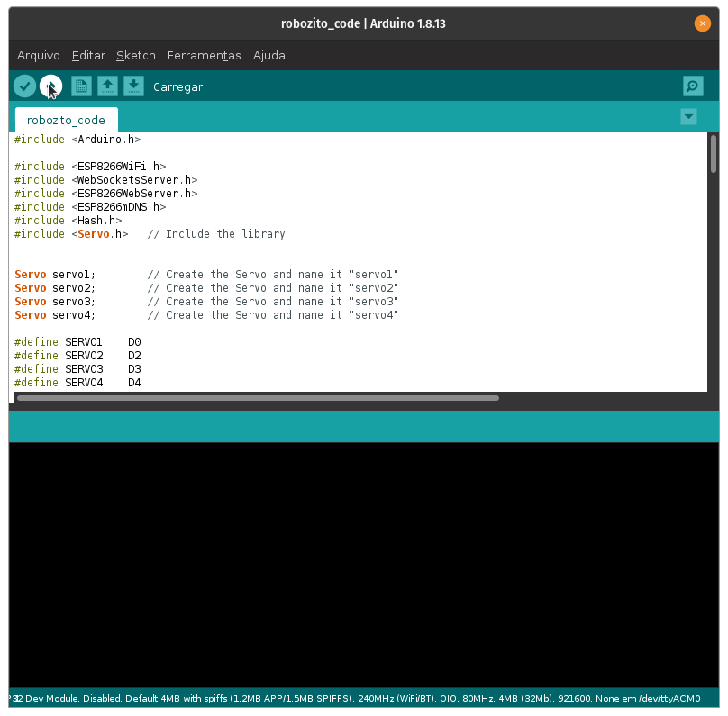Screen dimensions: 728x716
Task: Open the Sketch menu
Action: click(x=135, y=55)
